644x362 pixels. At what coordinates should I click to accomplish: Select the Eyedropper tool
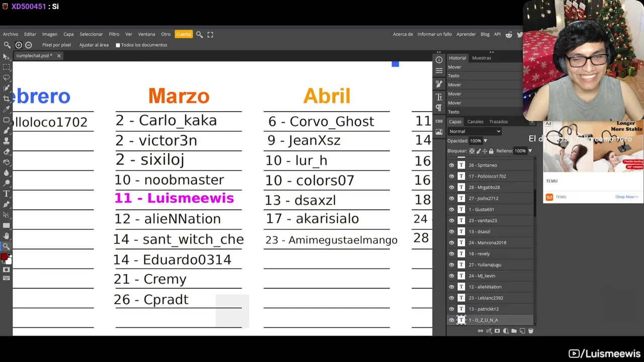(x=7, y=109)
